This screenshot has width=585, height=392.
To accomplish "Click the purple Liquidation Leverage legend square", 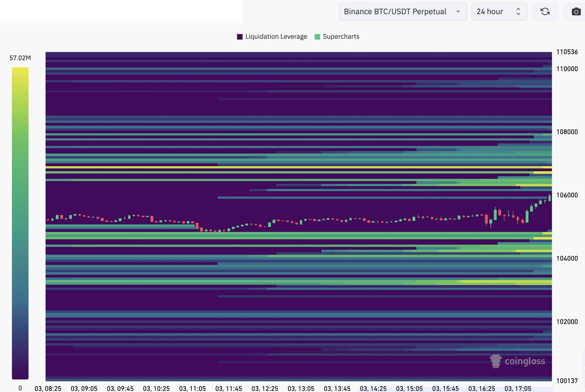I will 240,37.
